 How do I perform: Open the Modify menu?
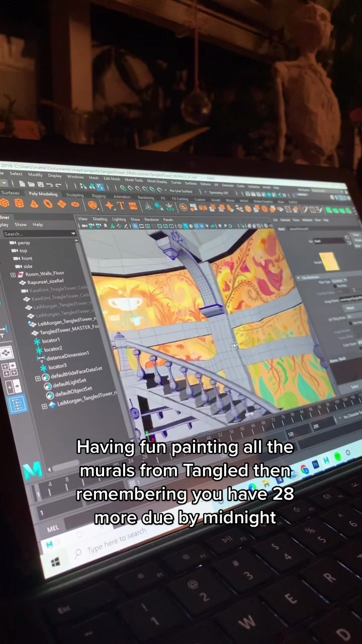[35, 175]
